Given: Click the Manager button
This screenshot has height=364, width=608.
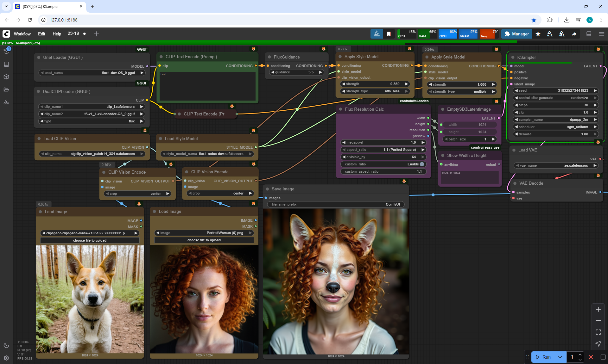Looking at the screenshot, I should (516, 34).
